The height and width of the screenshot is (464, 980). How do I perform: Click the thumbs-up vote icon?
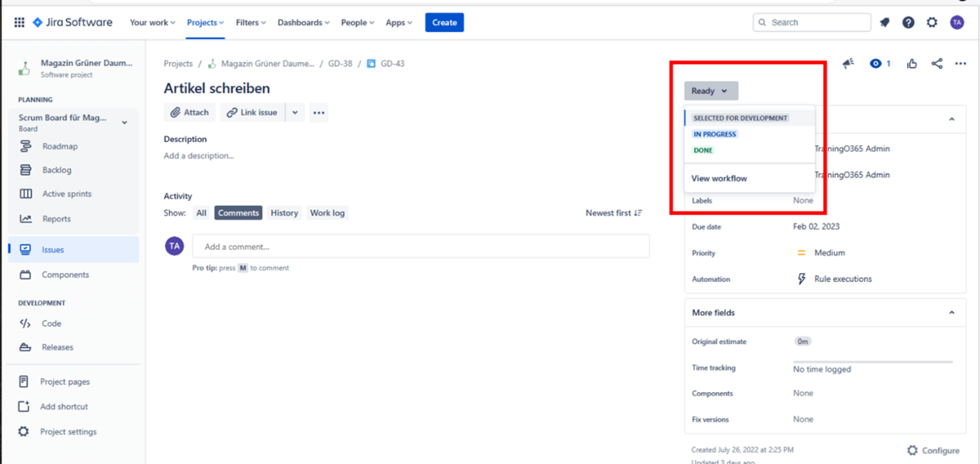click(912, 64)
